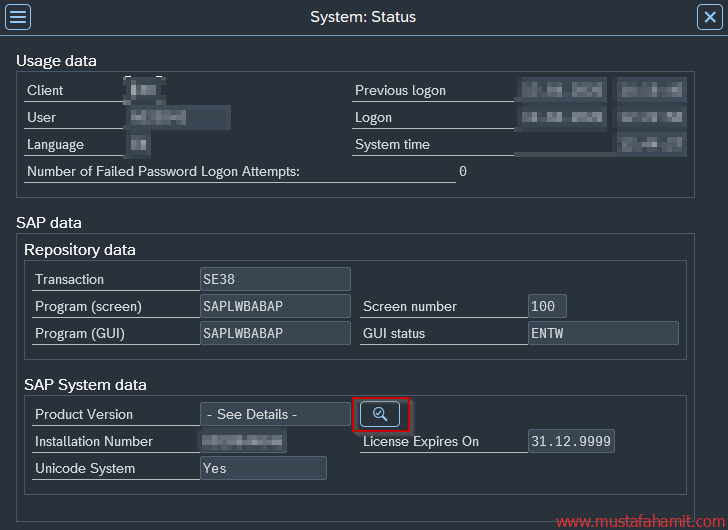
Task: Click the blurred User value field
Action: 178,117
